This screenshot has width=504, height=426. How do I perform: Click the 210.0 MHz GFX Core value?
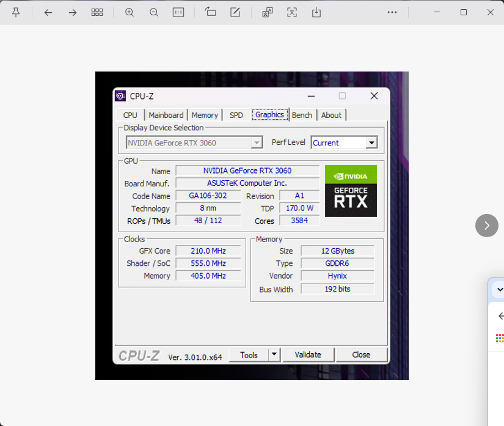coord(208,251)
